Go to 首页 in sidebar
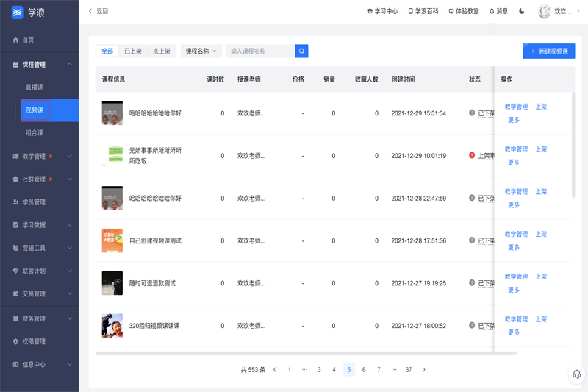The height and width of the screenshot is (392, 588). [28, 40]
